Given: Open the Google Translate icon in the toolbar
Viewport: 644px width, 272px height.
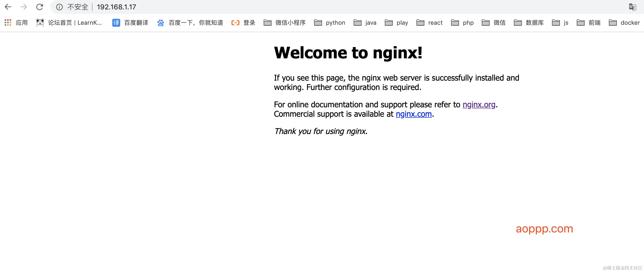Looking at the screenshot, I should (633, 7).
